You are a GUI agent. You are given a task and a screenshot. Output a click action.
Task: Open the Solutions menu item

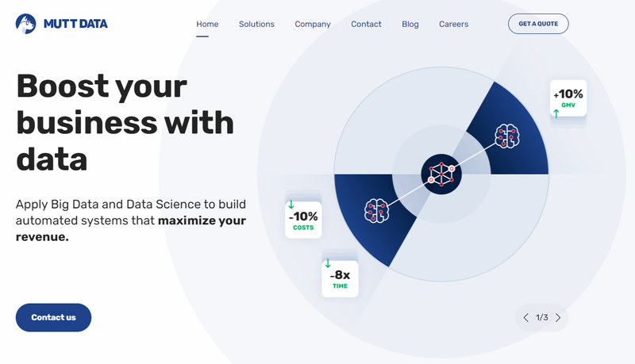256,25
